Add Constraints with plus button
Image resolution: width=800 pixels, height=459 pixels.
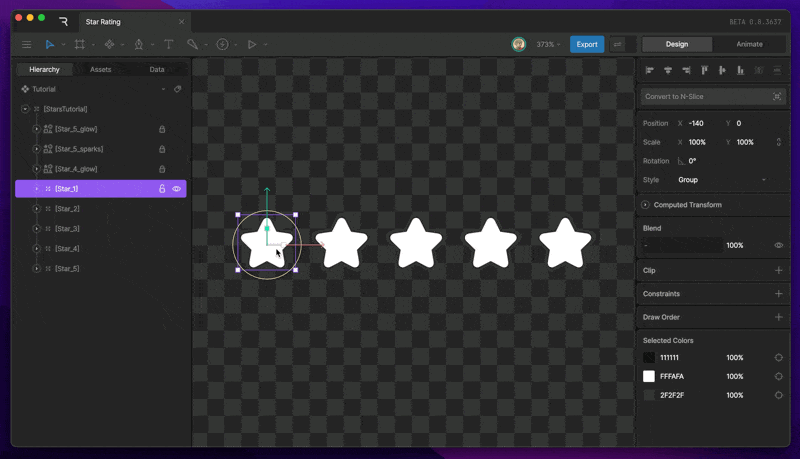(x=779, y=294)
